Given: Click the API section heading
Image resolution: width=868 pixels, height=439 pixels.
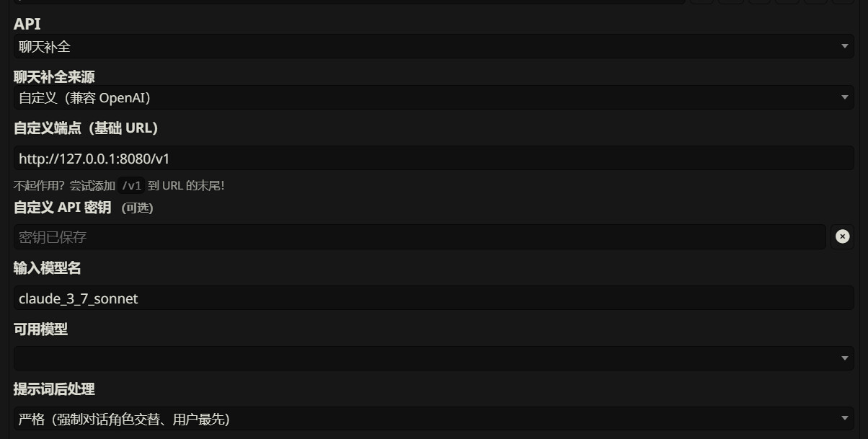Looking at the screenshot, I should pos(27,24).
